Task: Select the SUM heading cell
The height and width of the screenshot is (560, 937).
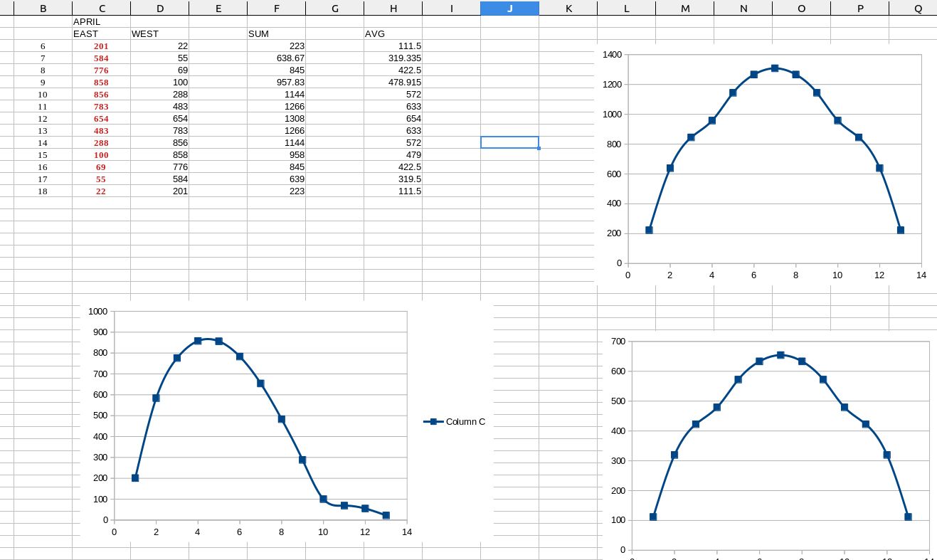Action: pos(277,33)
